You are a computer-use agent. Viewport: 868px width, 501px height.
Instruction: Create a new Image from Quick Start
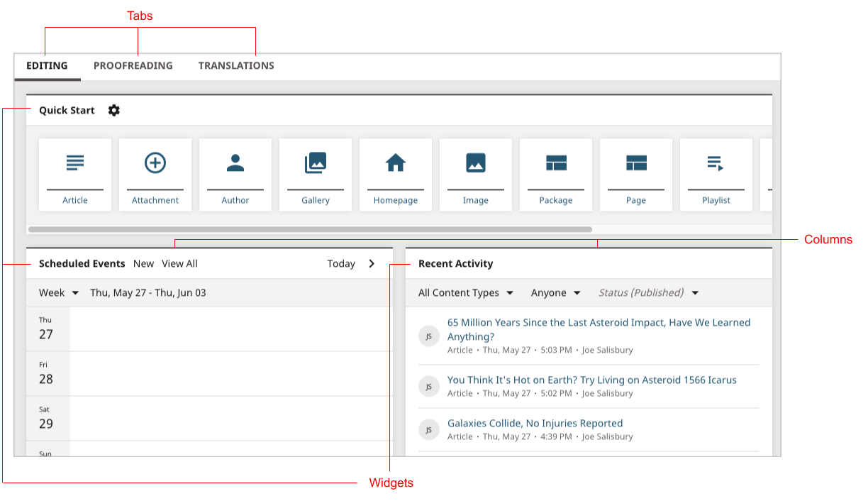pyautogui.click(x=476, y=175)
